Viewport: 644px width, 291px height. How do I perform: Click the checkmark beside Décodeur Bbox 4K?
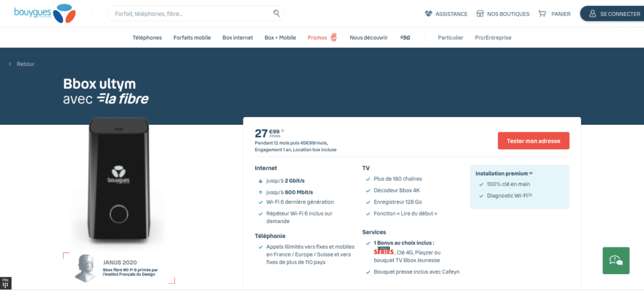click(x=367, y=191)
